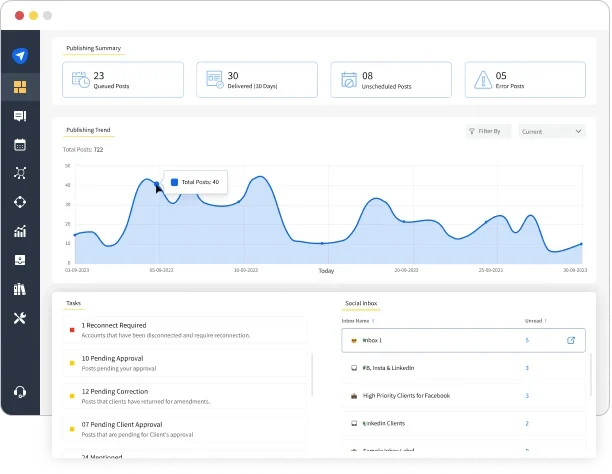Select the Social Inbox tab
Viewport: 612px width, 474px height.
click(360, 303)
